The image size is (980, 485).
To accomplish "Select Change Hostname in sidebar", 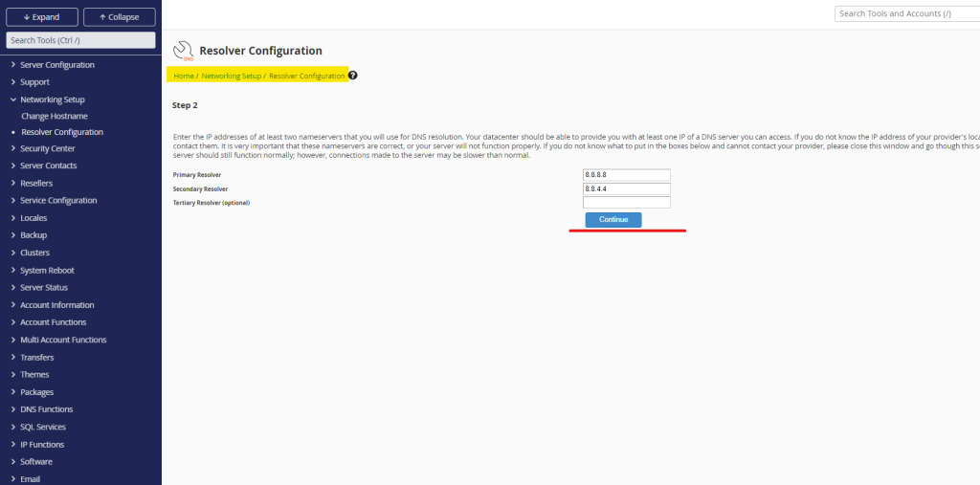I will tap(53, 115).
